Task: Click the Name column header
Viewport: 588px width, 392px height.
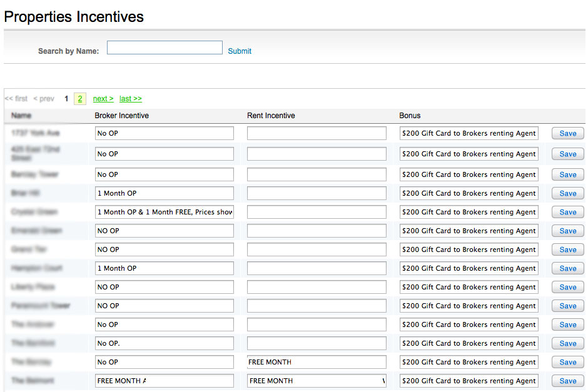Action: tap(21, 116)
